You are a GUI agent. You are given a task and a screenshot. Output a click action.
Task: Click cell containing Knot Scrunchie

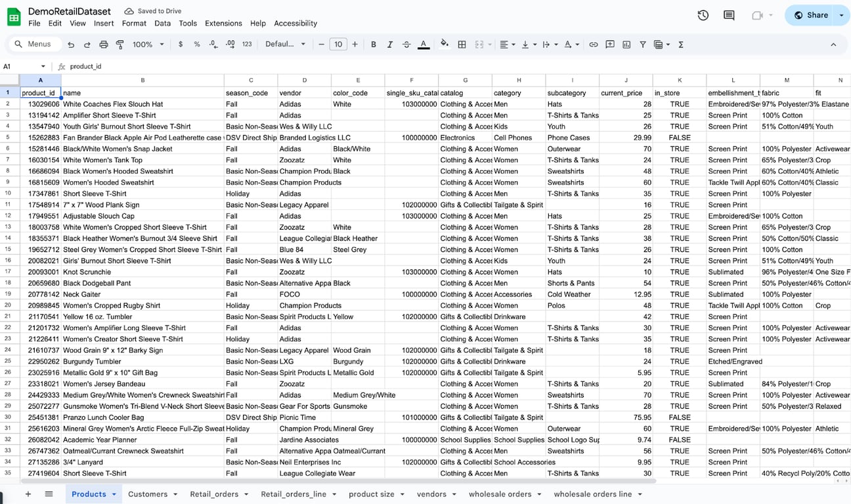tap(142, 272)
